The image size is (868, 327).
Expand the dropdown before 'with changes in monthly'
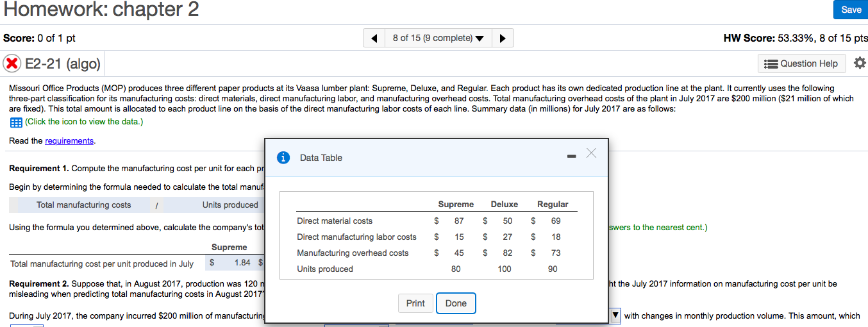(615, 315)
